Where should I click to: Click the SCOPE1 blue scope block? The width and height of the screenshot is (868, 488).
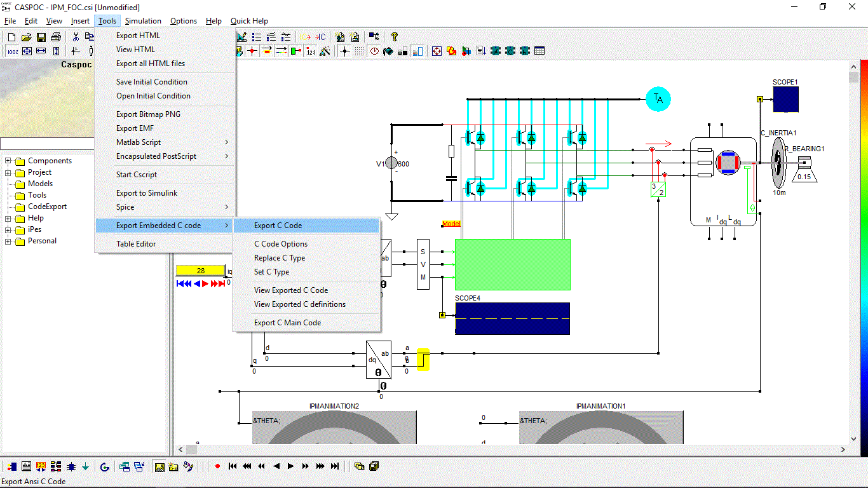[x=785, y=99]
